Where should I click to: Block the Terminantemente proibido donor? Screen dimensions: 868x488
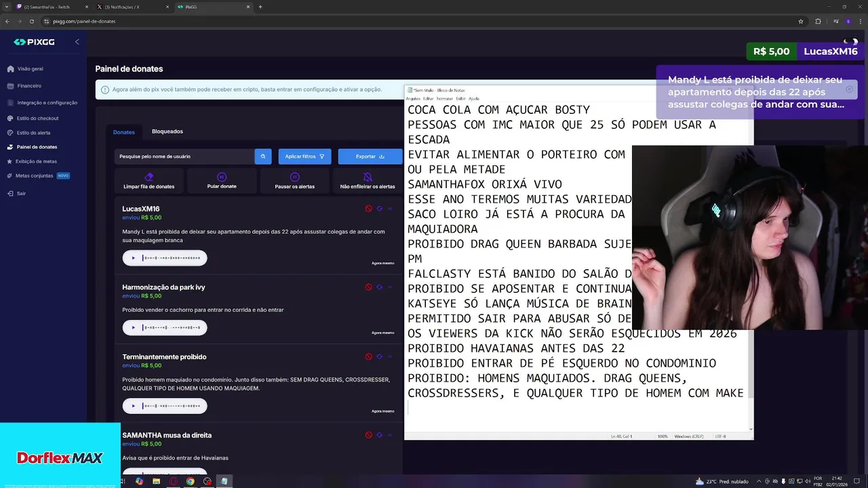(369, 357)
